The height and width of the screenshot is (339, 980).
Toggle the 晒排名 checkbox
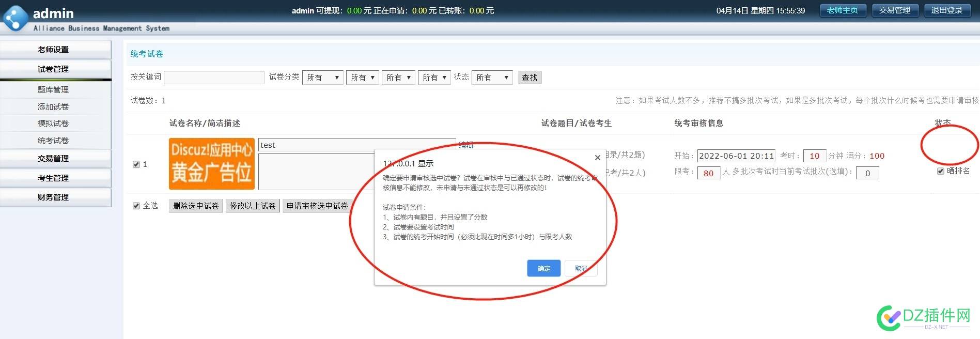coord(941,171)
